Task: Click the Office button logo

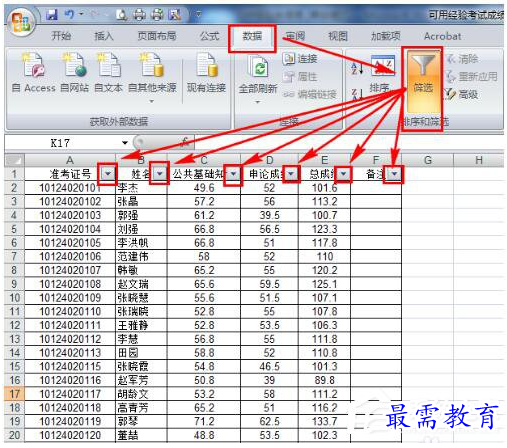Action: click(21, 23)
